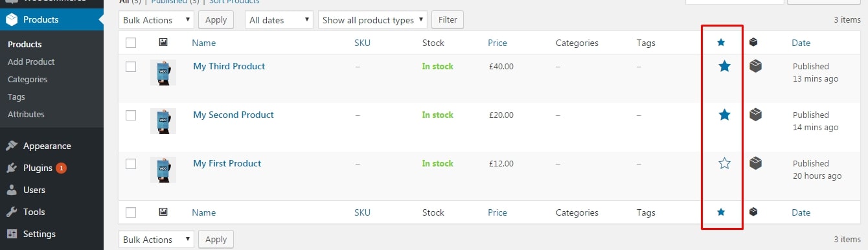Toggle featured star for My Second Product
Image resolution: width=868 pixels, height=250 pixels.
[724, 115]
